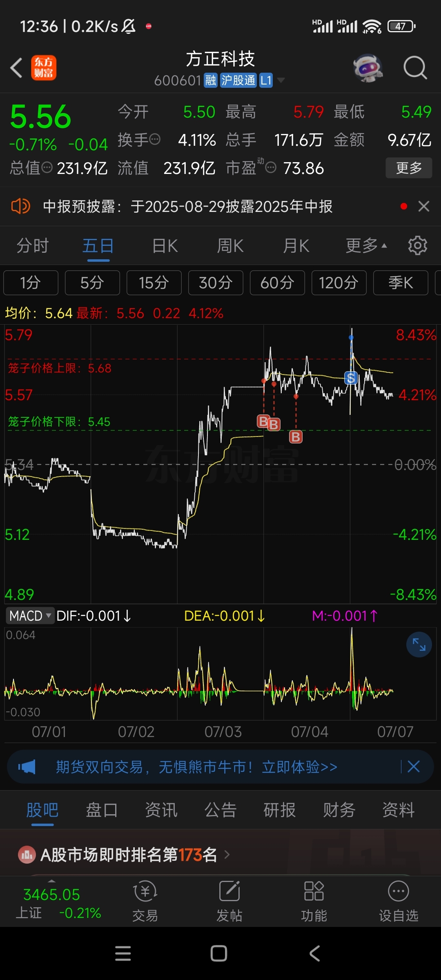Open the 期货双向交易 立即体验 link
Screen dimensions: 441x980
coord(196,767)
